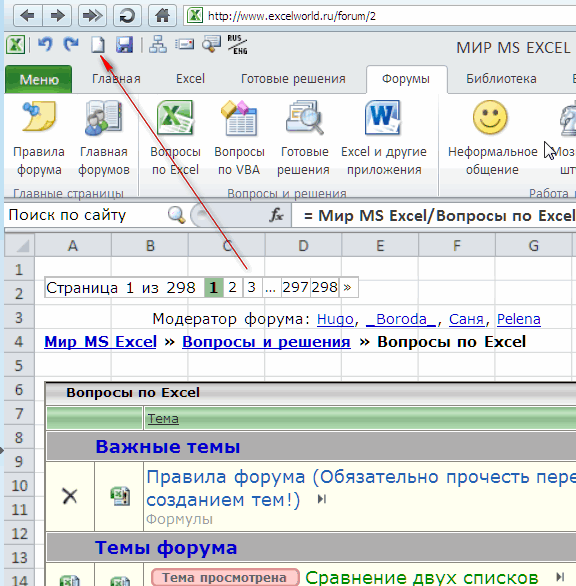
Task: Open Неформальное общение smiley button
Action: 492,138
